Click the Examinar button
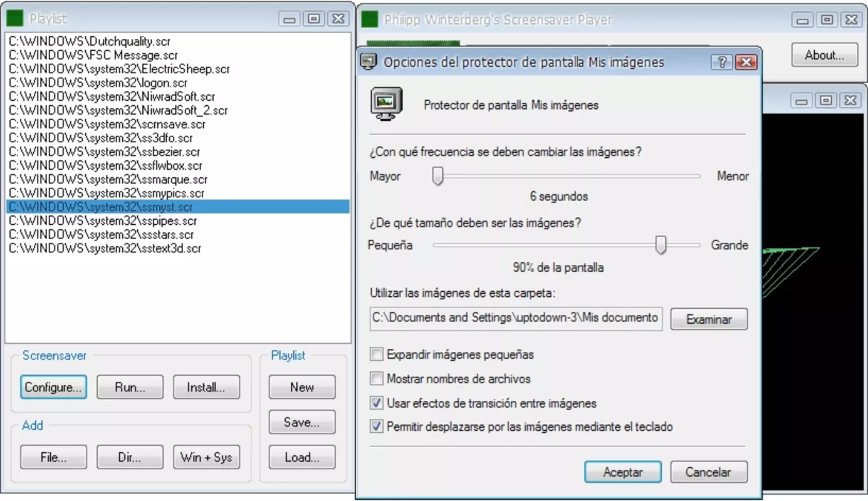 [x=709, y=319]
